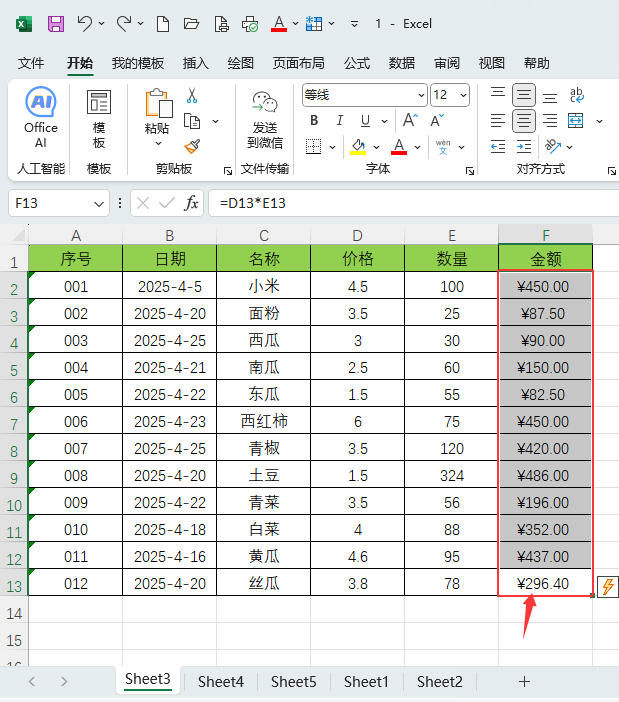Toggle bold formatting
Viewport: 619px width, 702px height.
[314, 120]
